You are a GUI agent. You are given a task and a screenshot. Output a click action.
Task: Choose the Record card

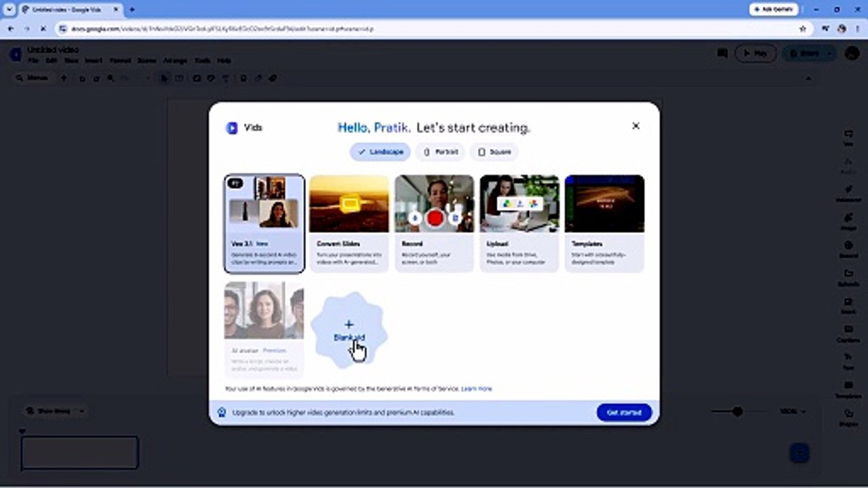(x=434, y=224)
